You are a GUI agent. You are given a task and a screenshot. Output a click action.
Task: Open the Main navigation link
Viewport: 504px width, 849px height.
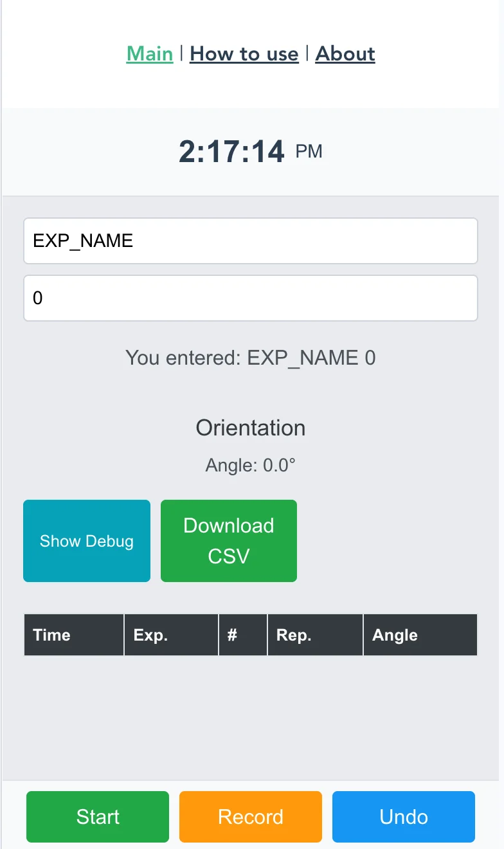[150, 54]
